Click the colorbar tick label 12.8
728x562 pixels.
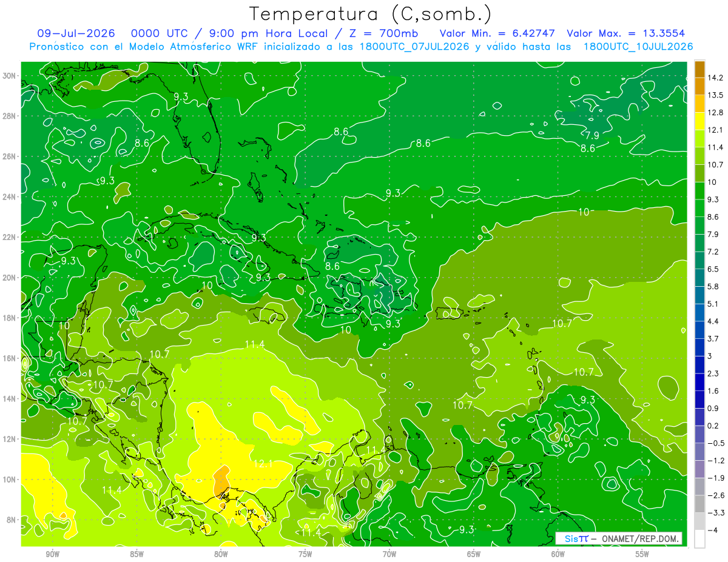pos(715,112)
